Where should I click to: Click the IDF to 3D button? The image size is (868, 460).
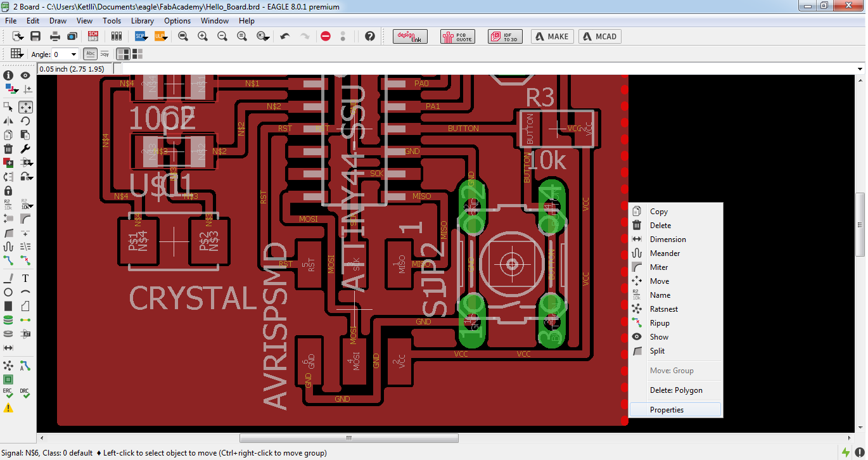point(505,36)
